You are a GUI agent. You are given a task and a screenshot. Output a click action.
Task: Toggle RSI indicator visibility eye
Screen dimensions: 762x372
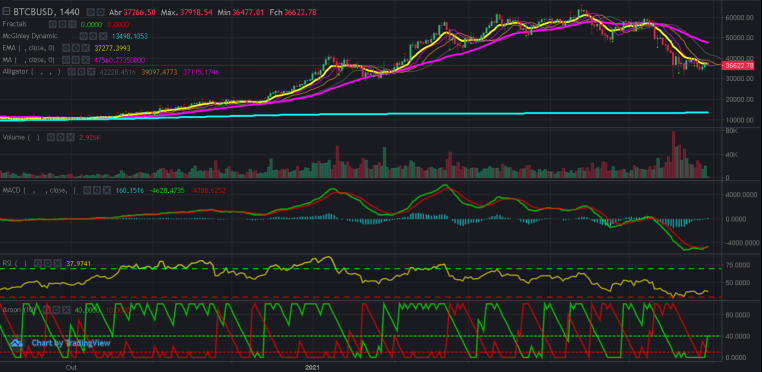coord(38,263)
